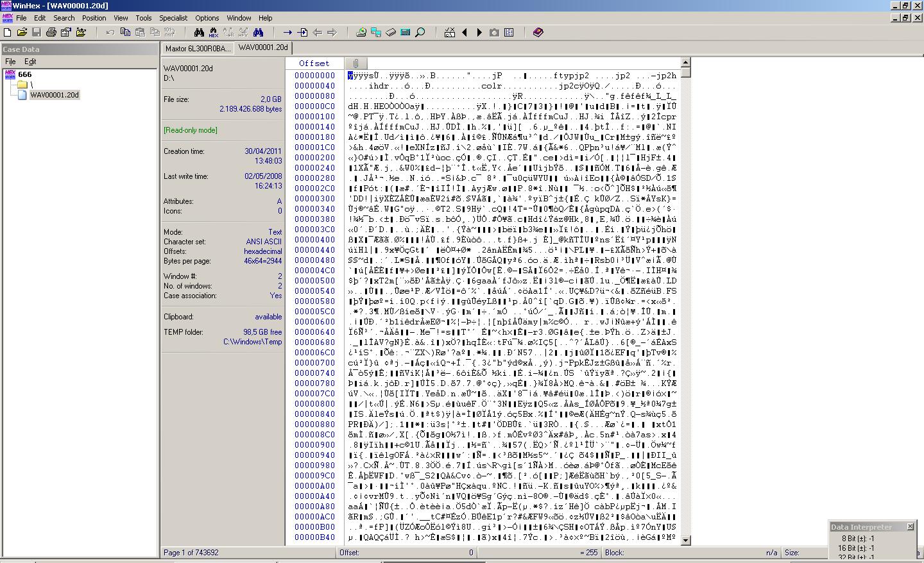Click the [Read-only mode] label
924x563 pixels.
(191, 130)
